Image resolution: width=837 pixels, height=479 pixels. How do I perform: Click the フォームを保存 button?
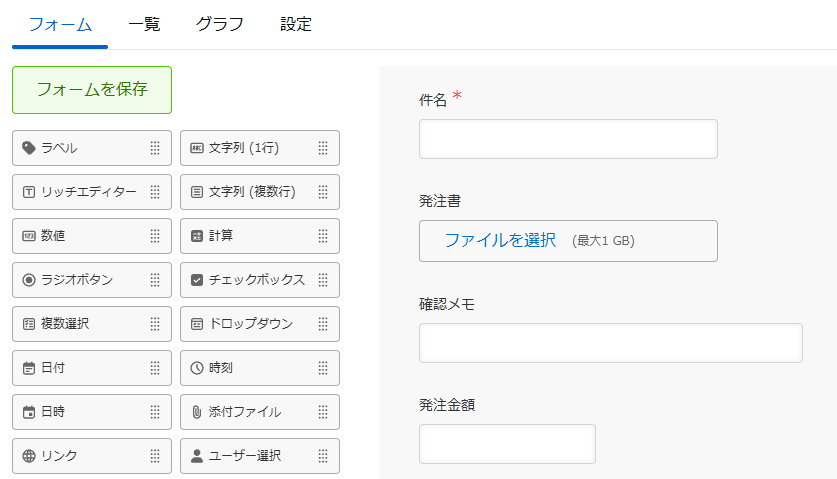coord(92,90)
